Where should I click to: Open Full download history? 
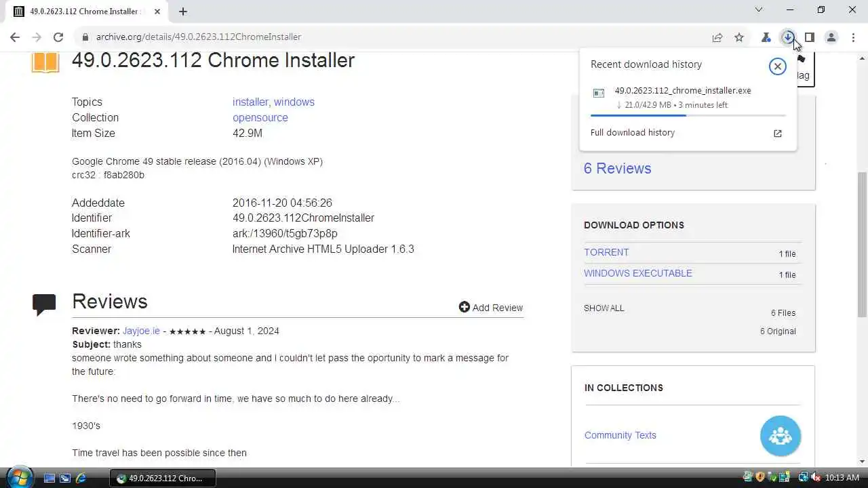[633, 133]
